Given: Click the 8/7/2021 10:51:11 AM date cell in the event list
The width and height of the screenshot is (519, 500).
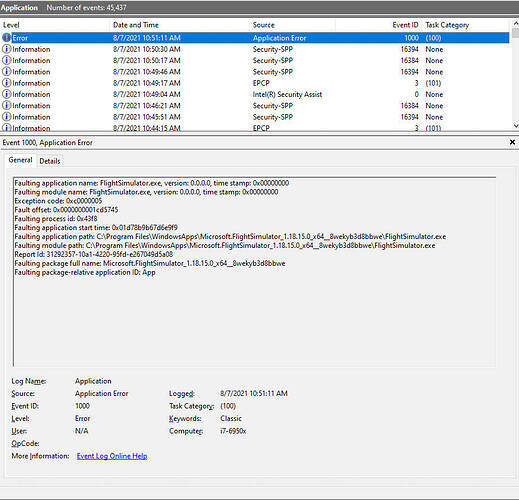Looking at the screenshot, I should [147, 38].
